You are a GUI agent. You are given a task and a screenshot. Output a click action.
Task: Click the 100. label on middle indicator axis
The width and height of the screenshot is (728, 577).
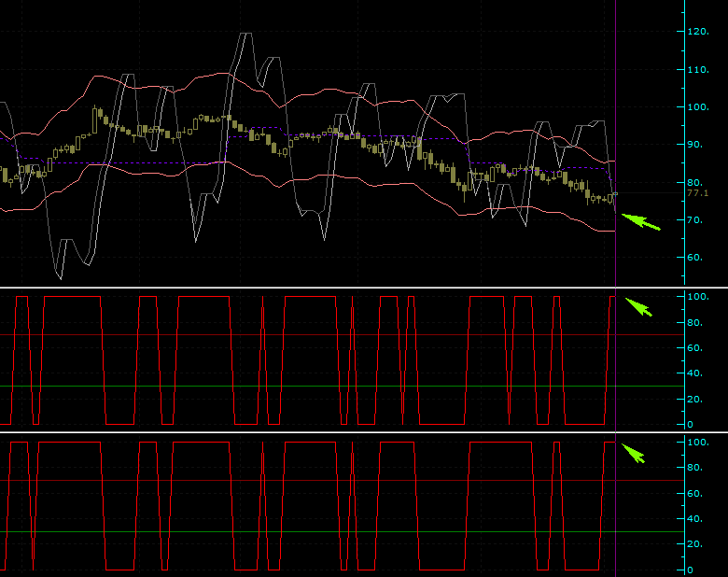point(698,296)
